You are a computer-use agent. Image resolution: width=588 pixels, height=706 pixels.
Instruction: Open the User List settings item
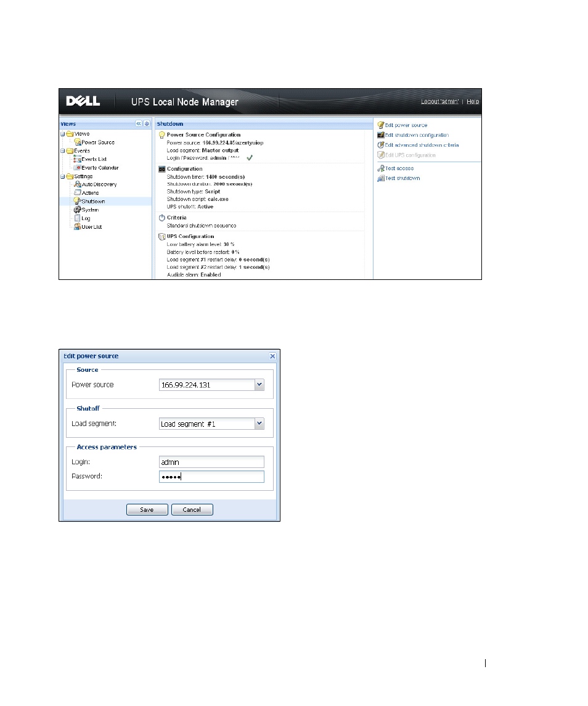click(x=91, y=228)
